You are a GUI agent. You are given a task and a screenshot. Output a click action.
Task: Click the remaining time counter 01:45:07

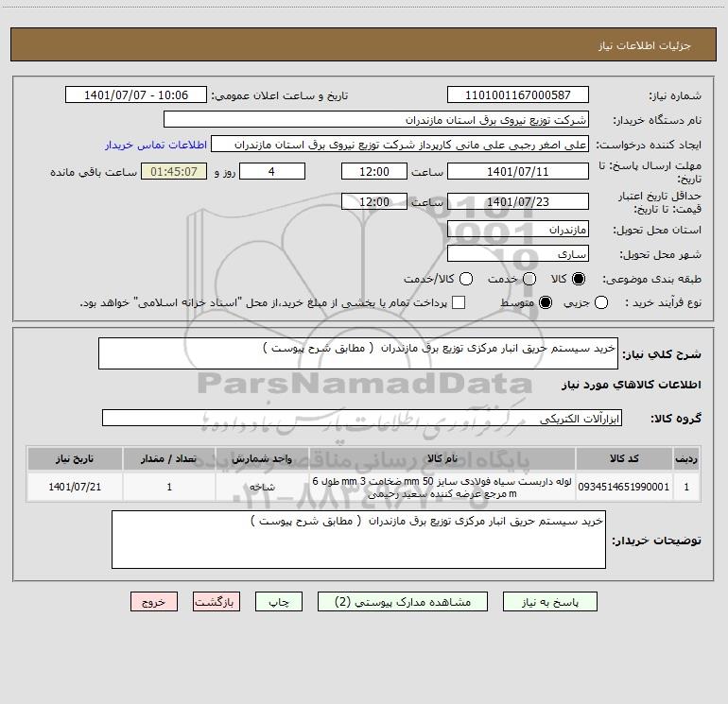tap(174, 171)
